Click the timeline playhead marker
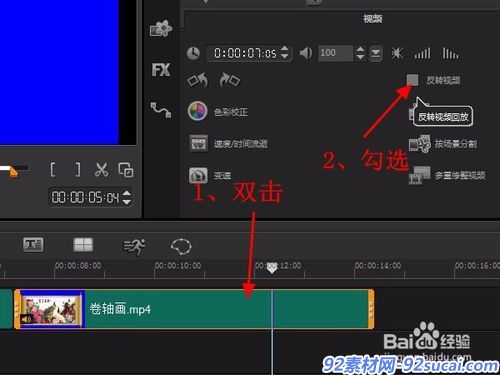The height and width of the screenshot is (375, 500). tap(272, 268)
